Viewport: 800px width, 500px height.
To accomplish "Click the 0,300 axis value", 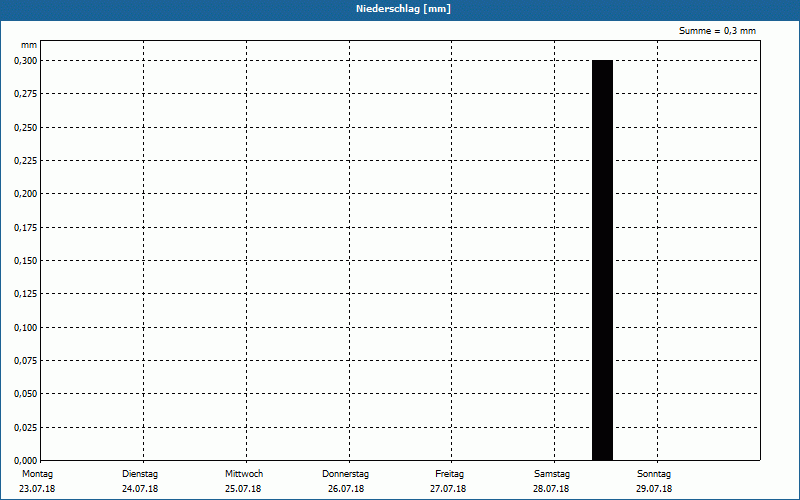I will pos(26,61).
